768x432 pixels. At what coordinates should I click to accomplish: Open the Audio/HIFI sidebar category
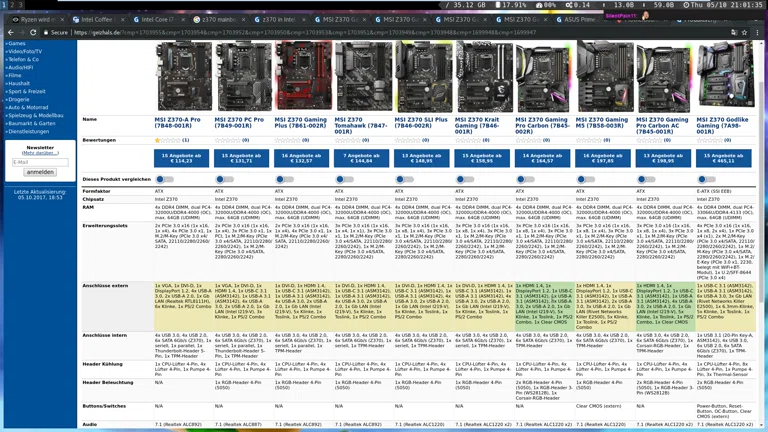coord(20,68)
